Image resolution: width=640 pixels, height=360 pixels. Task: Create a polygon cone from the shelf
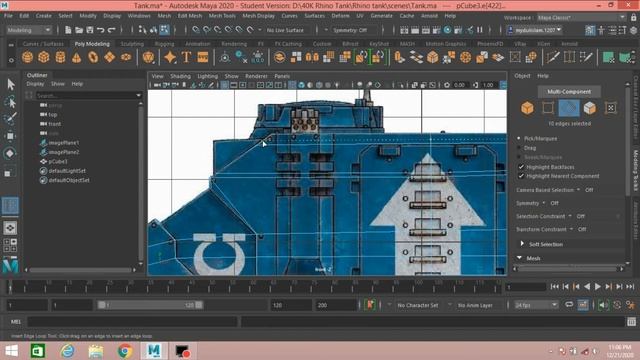(x=76, y=57)
